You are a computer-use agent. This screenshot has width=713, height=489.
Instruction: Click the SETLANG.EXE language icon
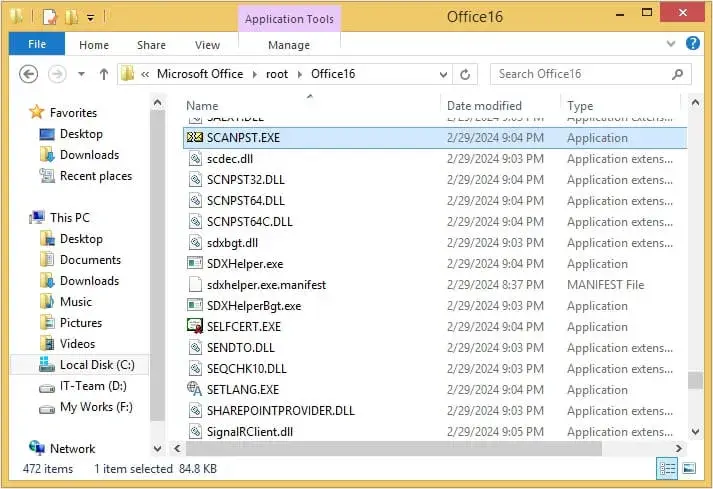click(x=195, y=389)
